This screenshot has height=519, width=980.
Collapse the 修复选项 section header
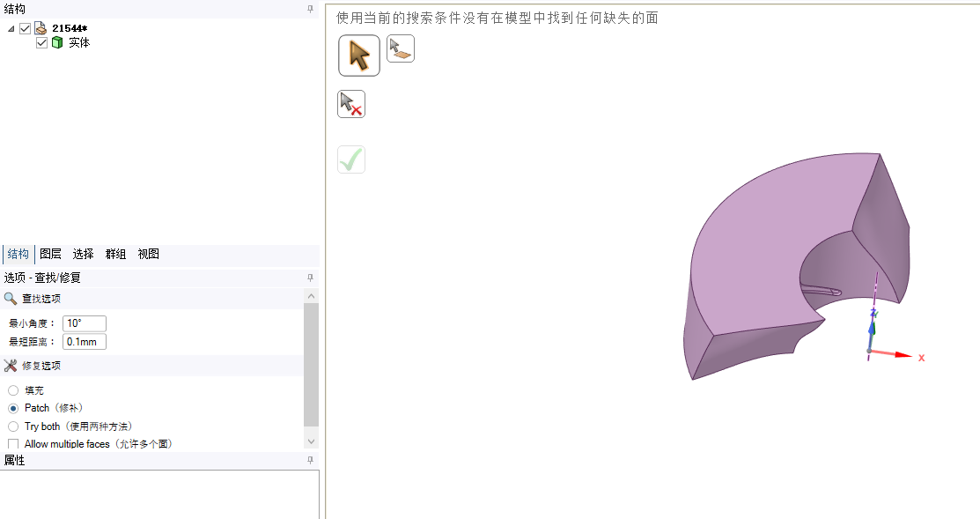[x=41, y=366]
